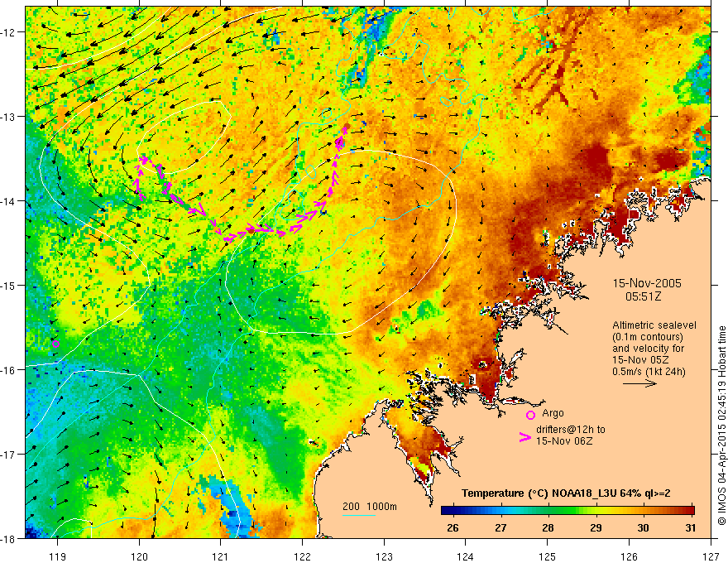Click the "0.5m/s (1kt 24h)" scale text

click(649, 372)
